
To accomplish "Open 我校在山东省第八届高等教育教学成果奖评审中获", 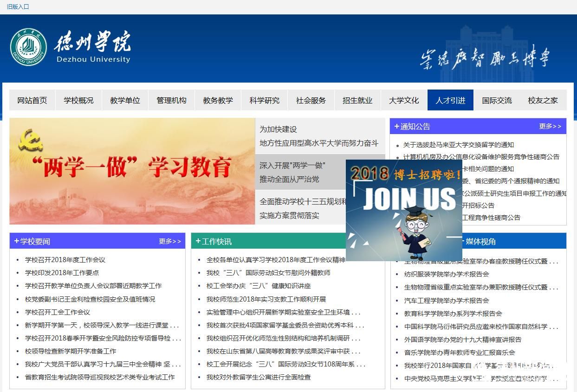I will [283, 351].
